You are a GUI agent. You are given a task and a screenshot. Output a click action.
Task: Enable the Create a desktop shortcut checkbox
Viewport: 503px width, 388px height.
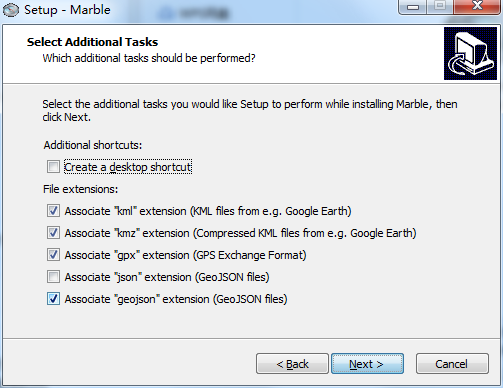click(53, 167)
